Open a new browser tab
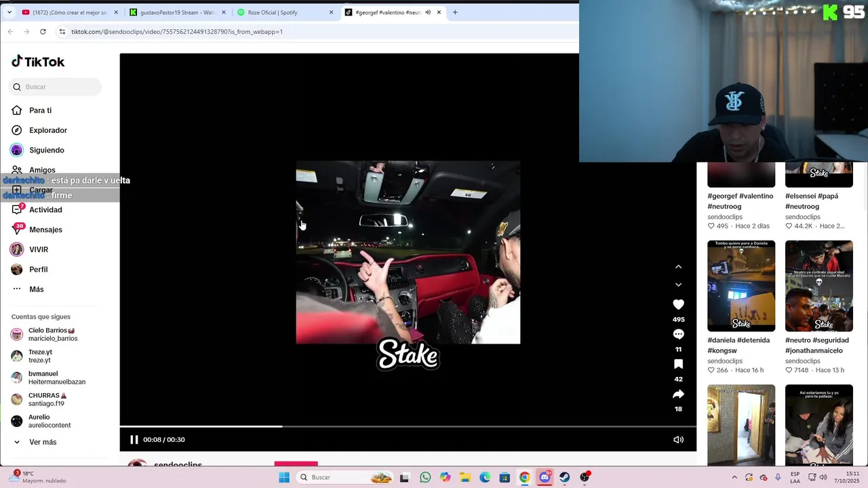868x488 pixels. [455, 12]
